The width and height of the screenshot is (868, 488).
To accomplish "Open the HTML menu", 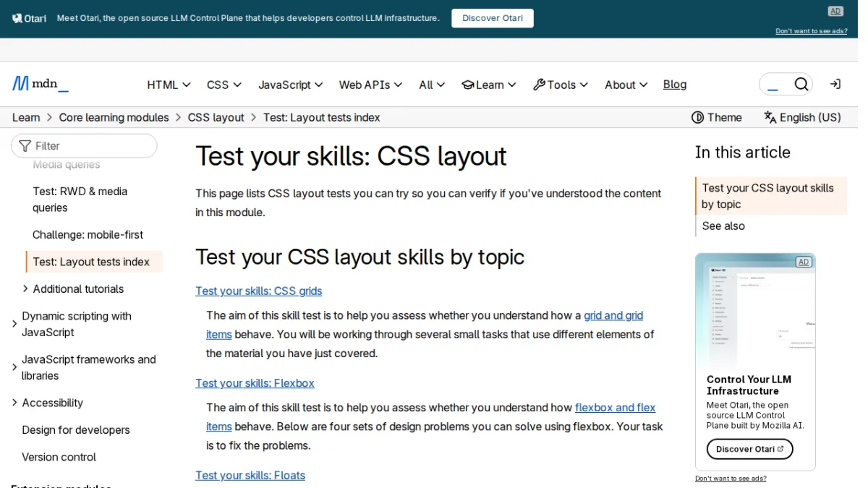I will pos(169,85).
